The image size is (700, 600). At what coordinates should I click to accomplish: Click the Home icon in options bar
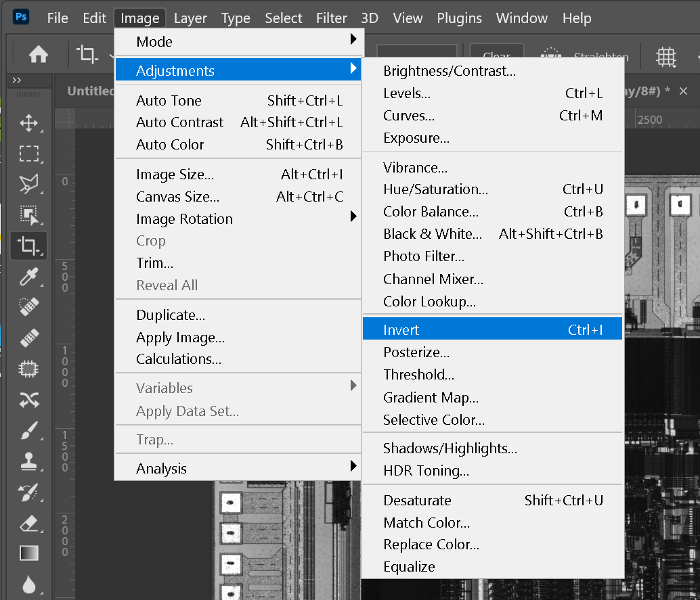pyautogui.click(x=39, y=55)
